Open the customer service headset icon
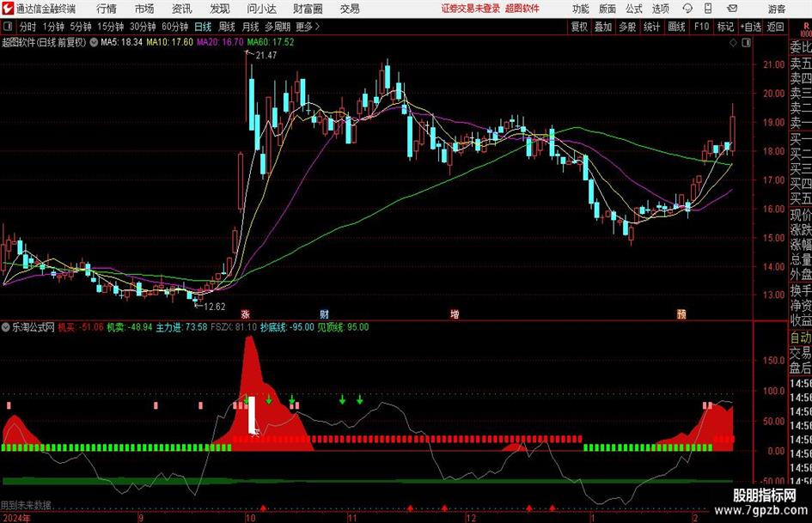 pos(687,9)
